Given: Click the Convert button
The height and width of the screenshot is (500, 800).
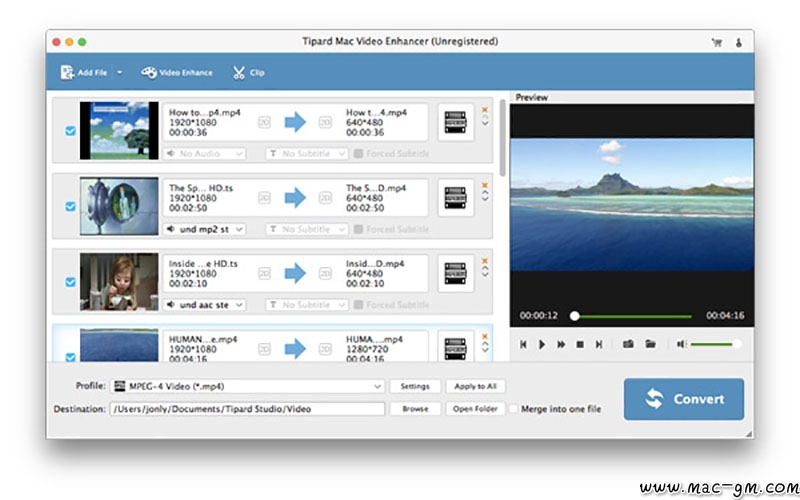Looking at the screenshot, I should tap(684, 399).
